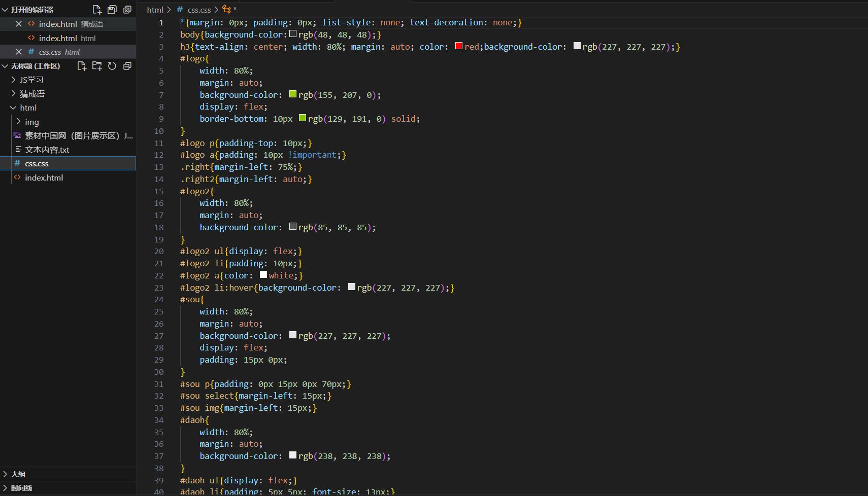The height and width of the screenshot is (496, 868).
Task: Open the rgb(155, 207, 0) color swatch
Action: [x=293, y=94]
